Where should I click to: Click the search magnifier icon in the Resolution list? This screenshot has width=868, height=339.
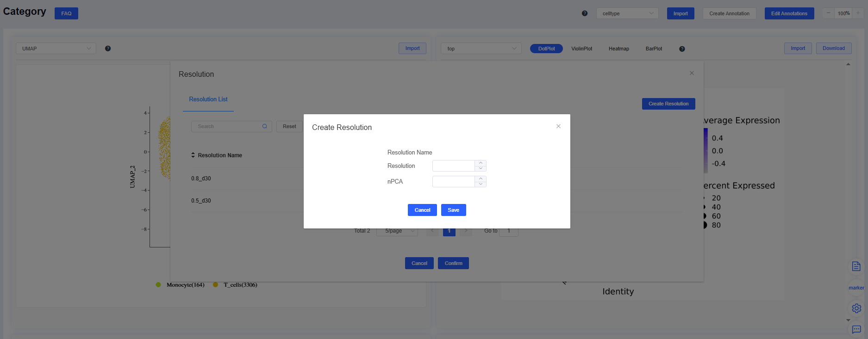point(265,126)
